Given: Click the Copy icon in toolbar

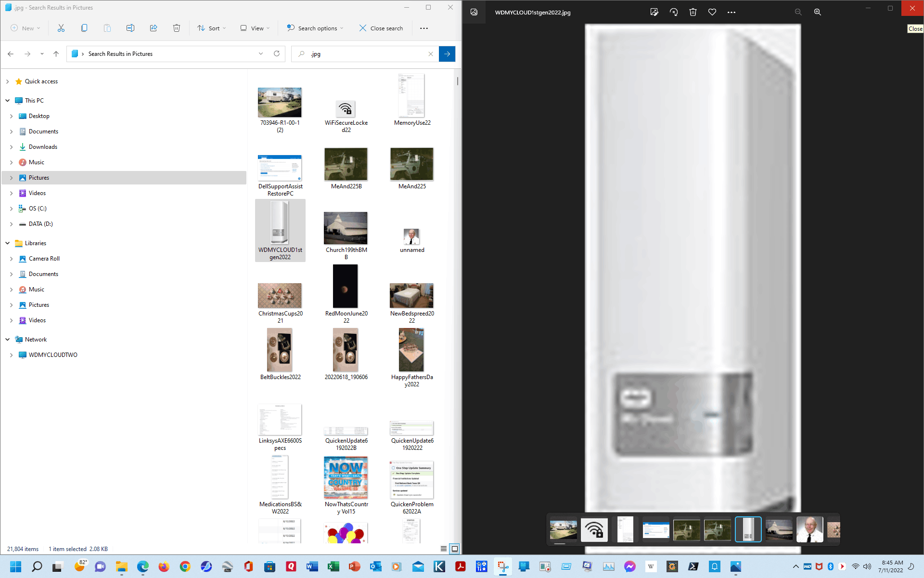Looking at the screenshot, I should [x=84, y=28].
